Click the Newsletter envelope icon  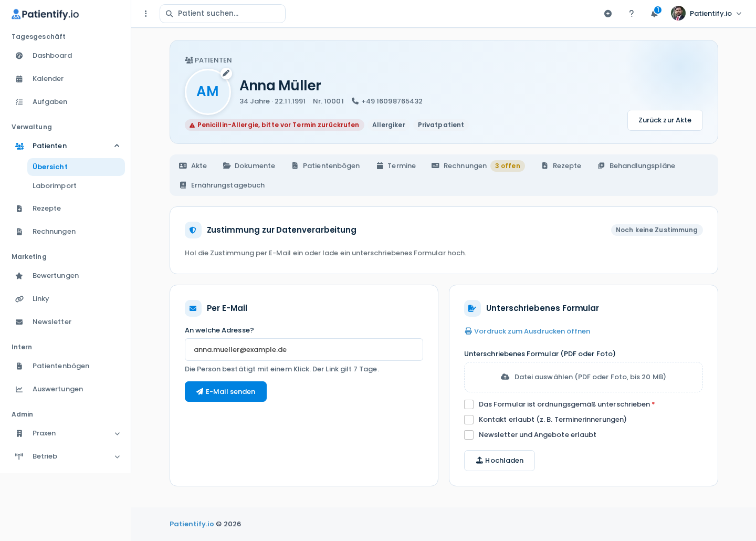click(19, 322)
